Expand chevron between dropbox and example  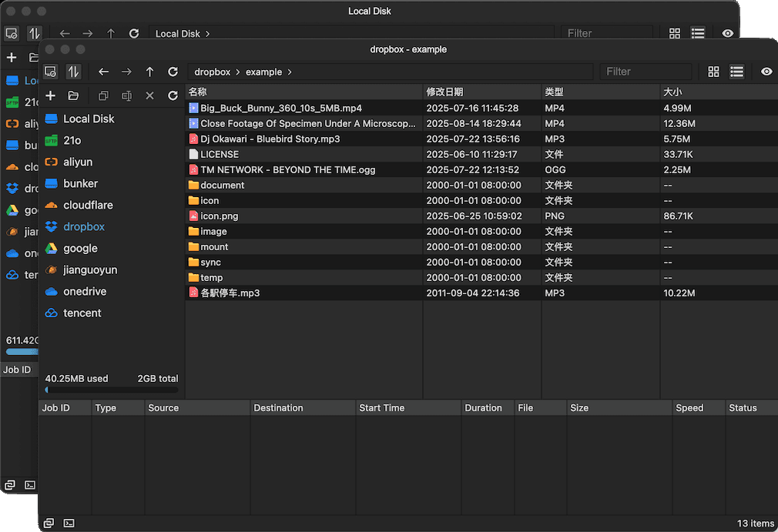238,72
